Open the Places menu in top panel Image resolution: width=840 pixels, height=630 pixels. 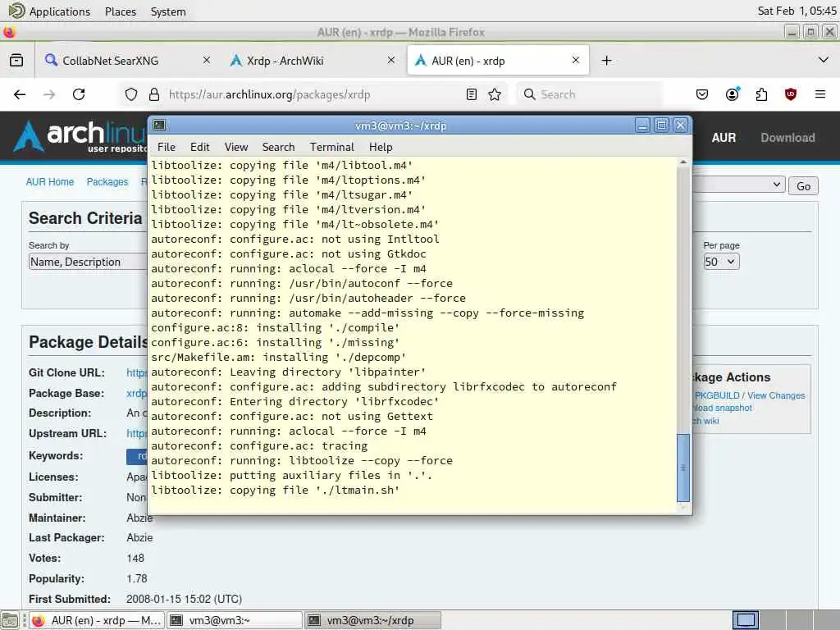(x=121, y=11)
